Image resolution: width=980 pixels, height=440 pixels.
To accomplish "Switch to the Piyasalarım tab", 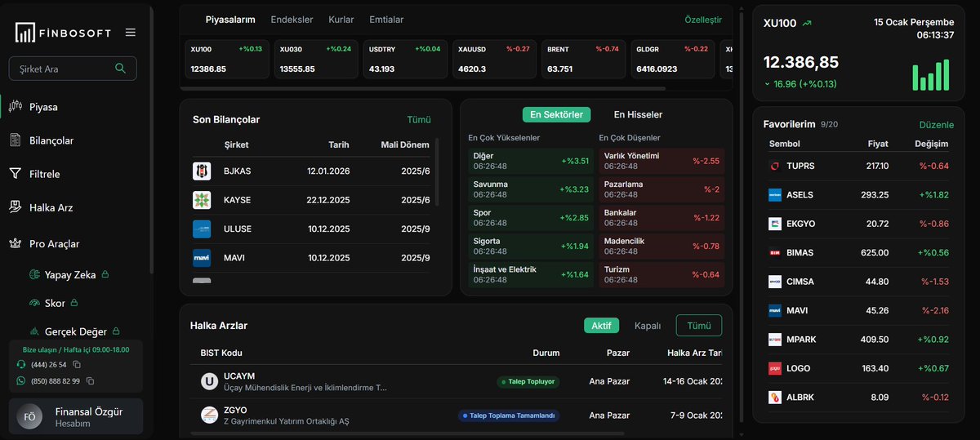I will click(x=230, y=20).
